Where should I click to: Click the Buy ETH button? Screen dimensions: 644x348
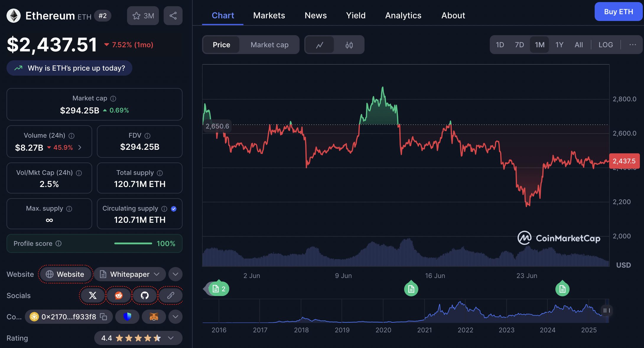click(x=619, y=12)
